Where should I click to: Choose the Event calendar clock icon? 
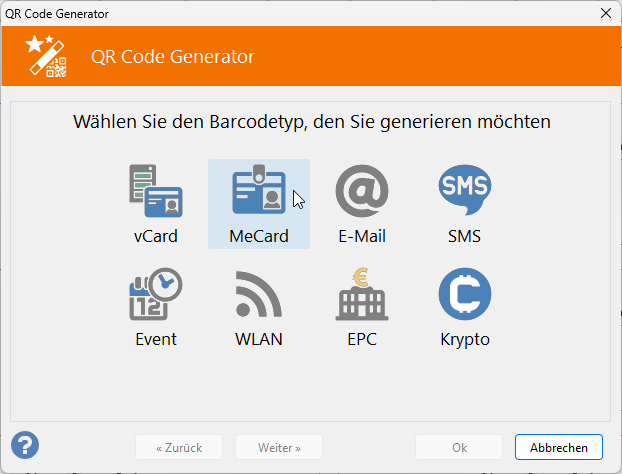point(156,294)
